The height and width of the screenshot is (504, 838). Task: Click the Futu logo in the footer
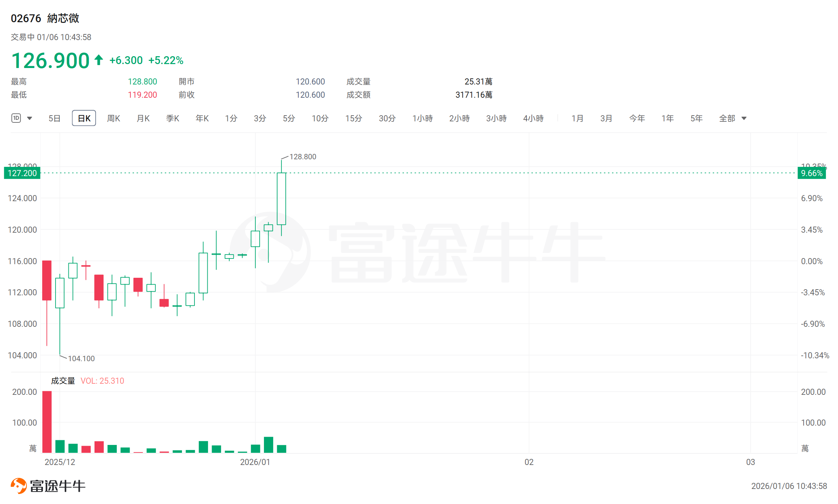coord(19,486)
